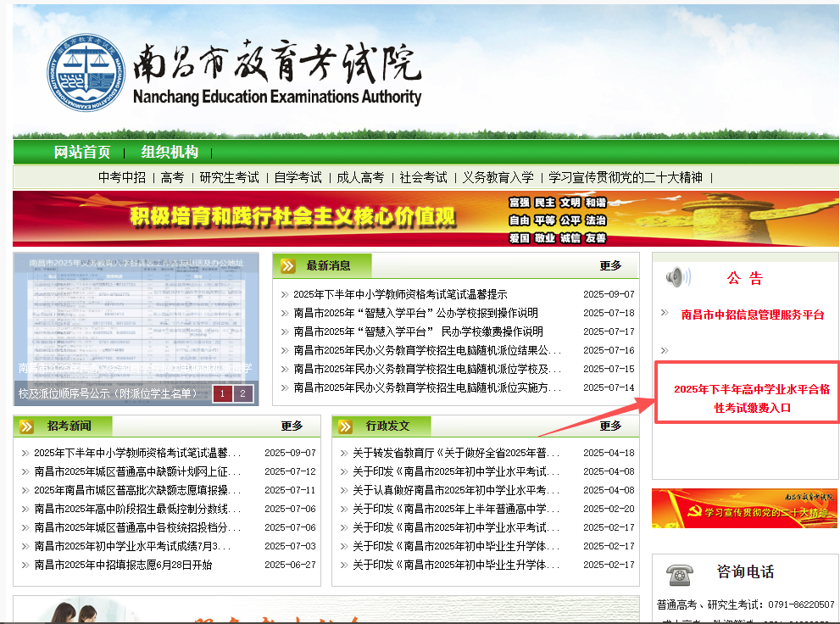
Task: Open 2025年下半年中小学教师资格考试笔试温馨提示 in 最新消息
Action: click(x=400, y=294)
